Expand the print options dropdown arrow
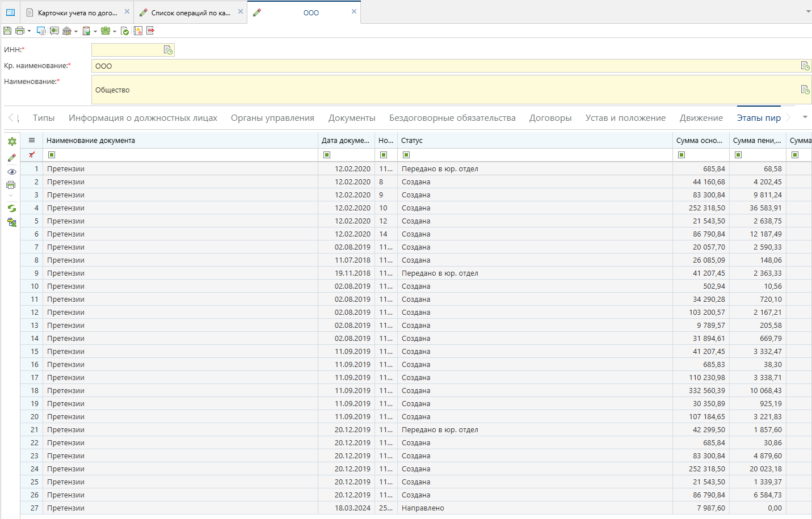The width and height of the screenshot is (812, 519). click(x=29, y=31)
